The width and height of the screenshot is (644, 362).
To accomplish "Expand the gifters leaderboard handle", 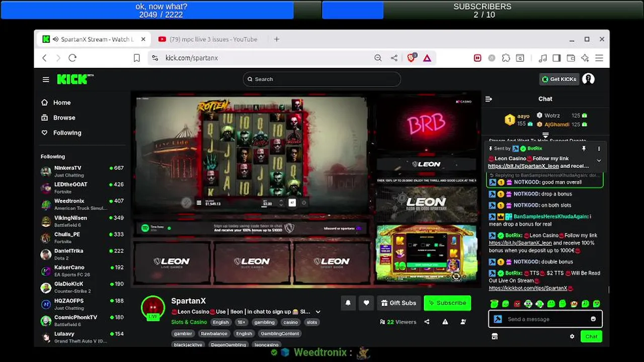I will pyautogui.click(x=545, y=135).
